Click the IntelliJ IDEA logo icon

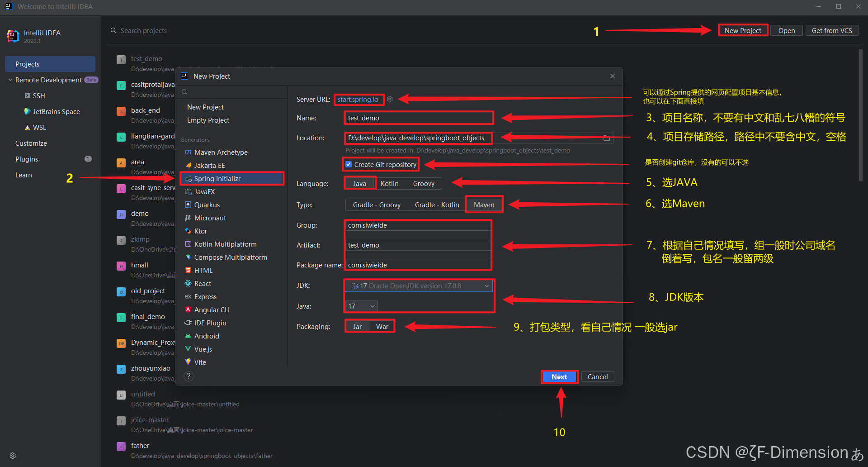[13, 36]
